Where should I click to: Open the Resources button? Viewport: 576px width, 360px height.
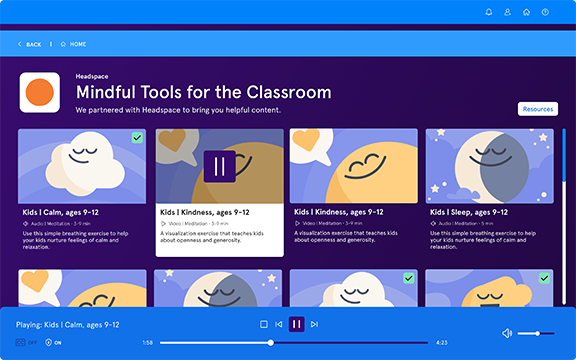coord(538,109)
